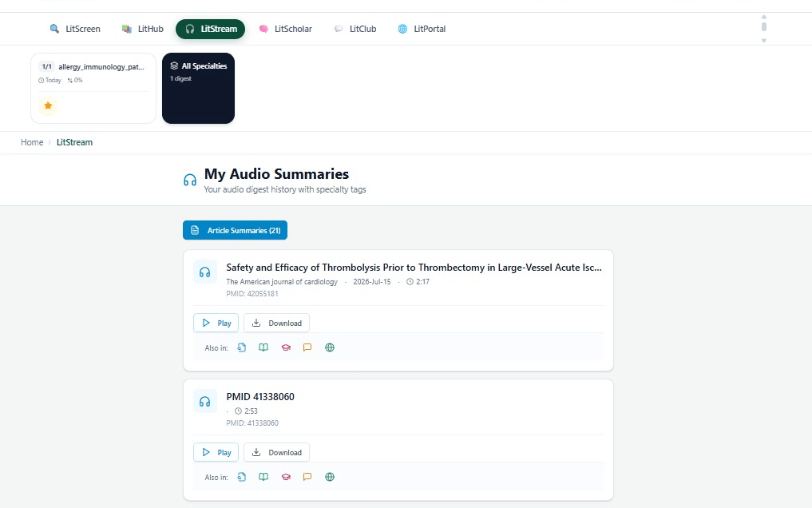Click the LitStream breadcrumb link
The width and height of the screenshot is (812, 508).
point(74,142)
